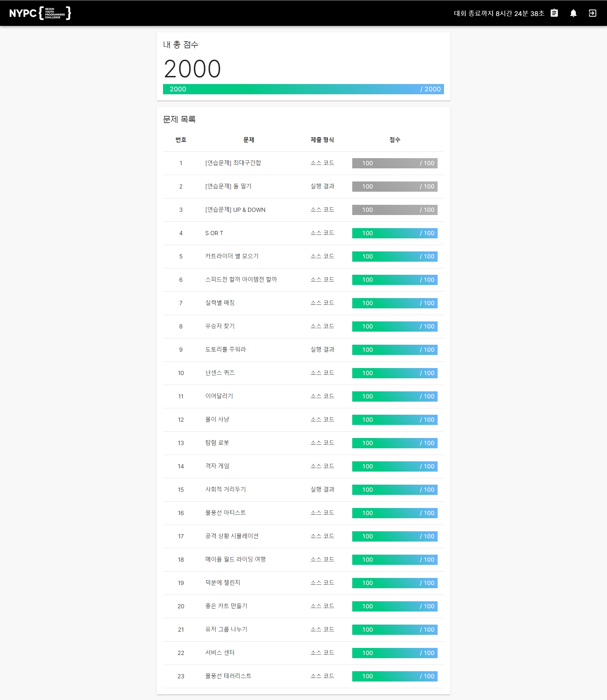The image size is (607, 700).
Task: Select the 난센스 퀴즈 problem
Action: tap(220, 373)
